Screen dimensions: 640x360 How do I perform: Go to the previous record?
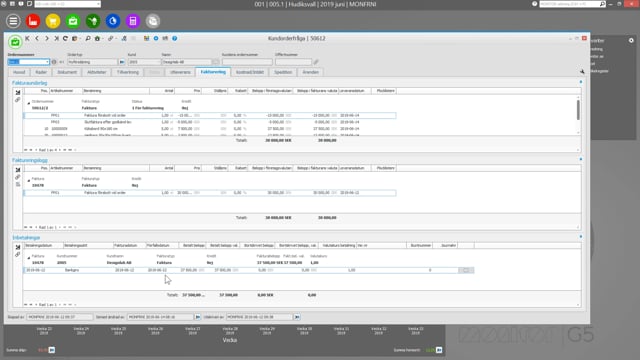(37, 38)
